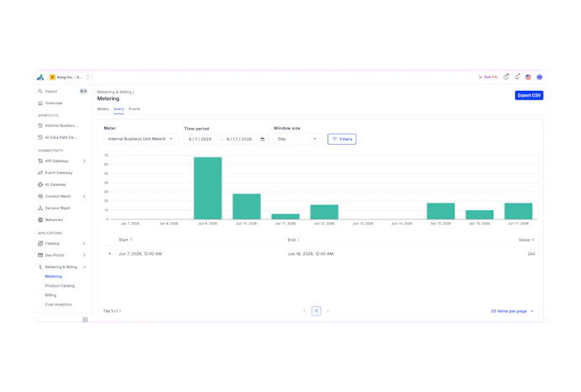581x392 pixels.
Task: Open the Meter dropdown selector
Action: (141, 139)
